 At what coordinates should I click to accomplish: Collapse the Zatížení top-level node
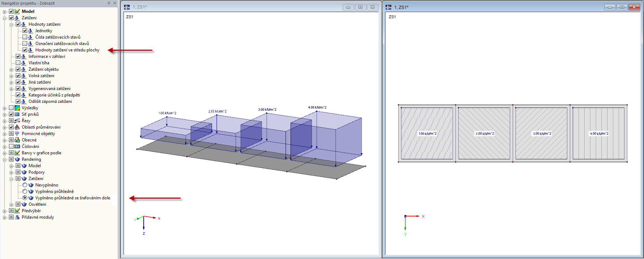5,18
